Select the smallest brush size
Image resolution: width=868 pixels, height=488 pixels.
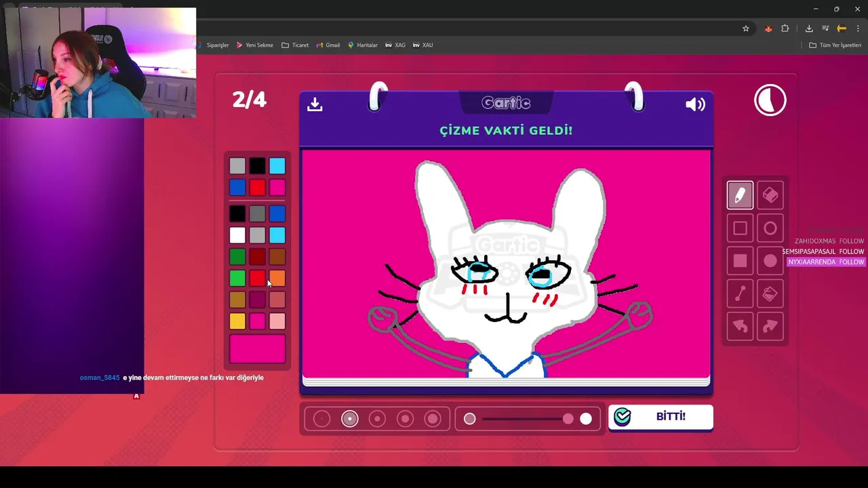click(322, 419)
